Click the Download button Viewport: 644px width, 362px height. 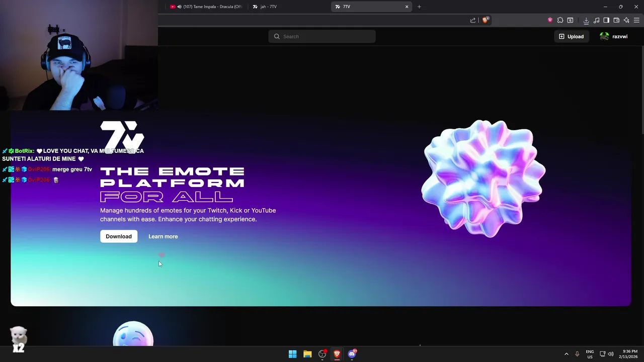[x=119, y=236]
